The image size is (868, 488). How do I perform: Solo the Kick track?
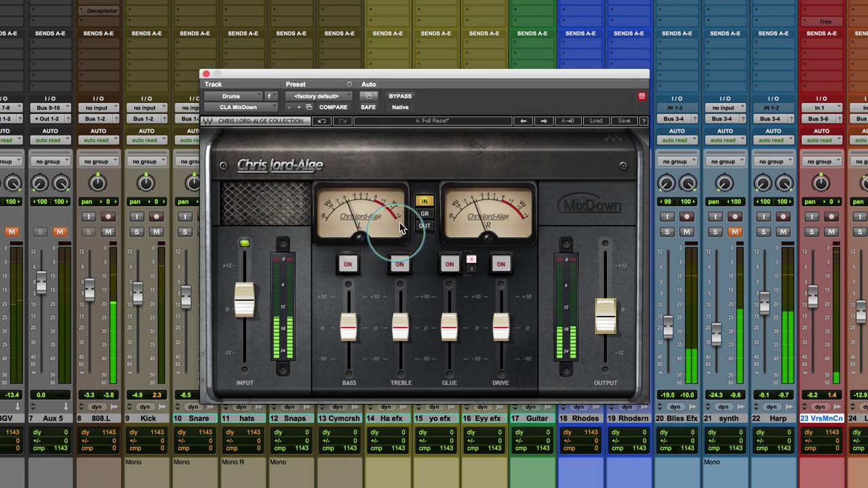(x=136, y=232)
